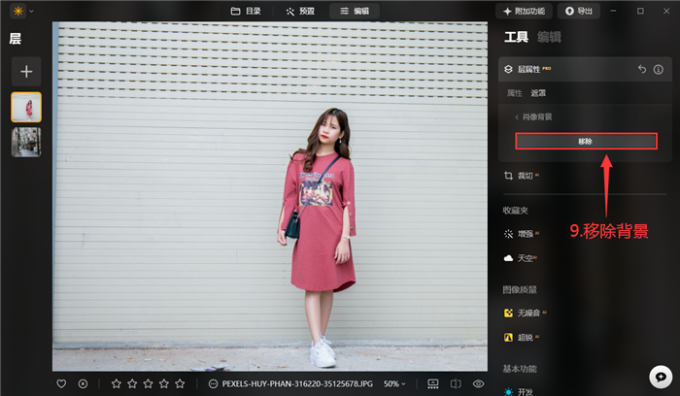
Task: Toggle the filmstrip view icon
Action: point(433,384)
